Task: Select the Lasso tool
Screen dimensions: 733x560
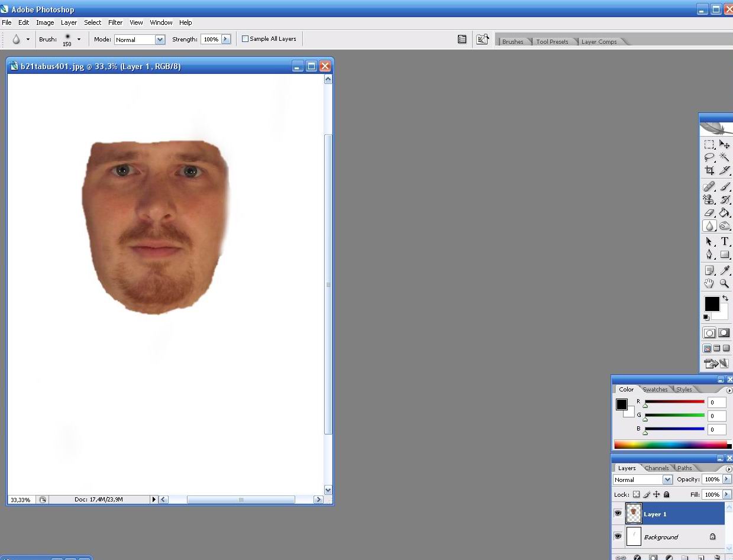Action: coord(709,157)
